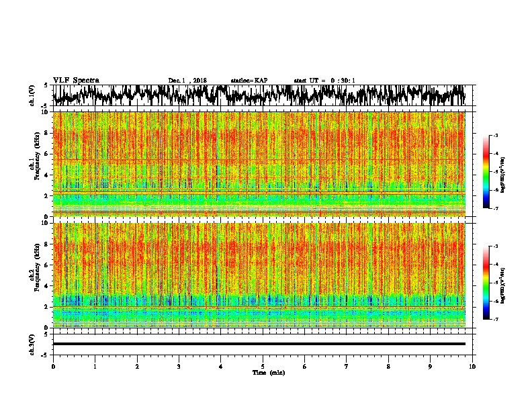This screenshot has height=411, width=532.
Task: Click the "-5" tick on ch.2 colorbar
Action: [496, 283]
